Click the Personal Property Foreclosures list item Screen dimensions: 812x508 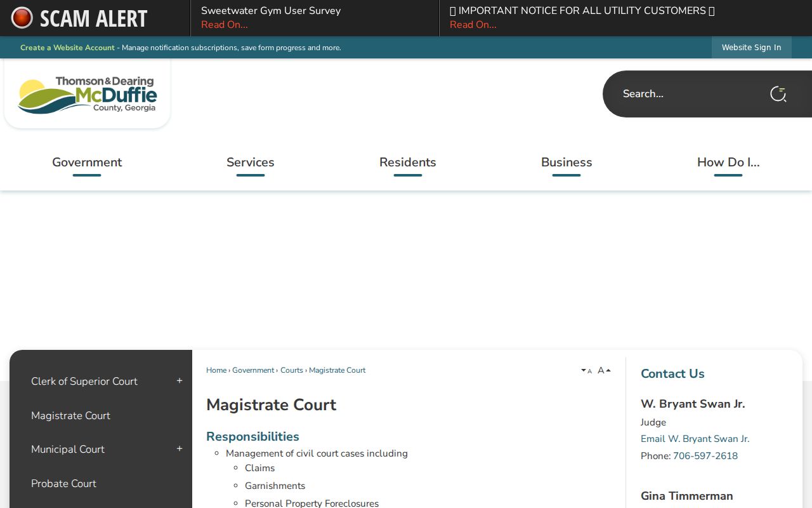311,503
